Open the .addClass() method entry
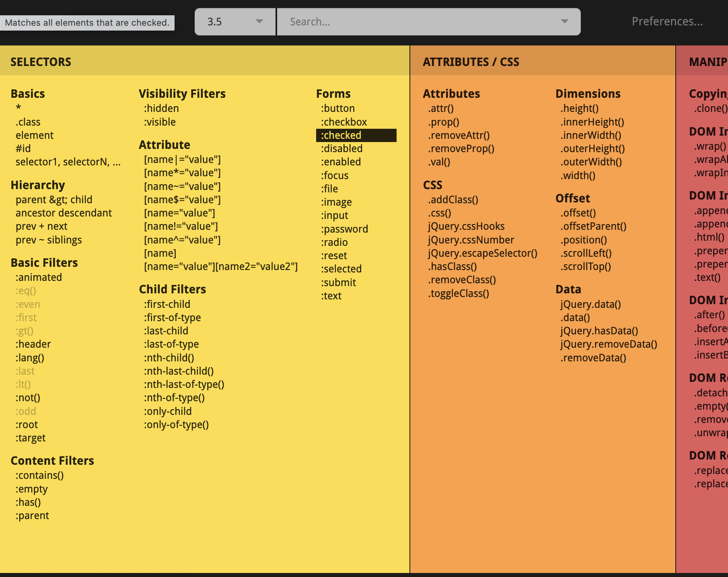Screen dimensions: 728x577 [x=453, y=200]
